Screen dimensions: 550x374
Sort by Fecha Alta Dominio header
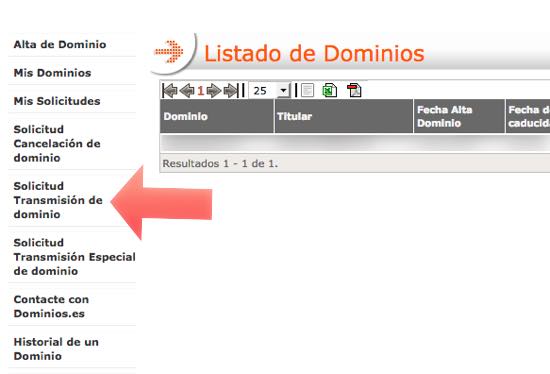point(459,116)
